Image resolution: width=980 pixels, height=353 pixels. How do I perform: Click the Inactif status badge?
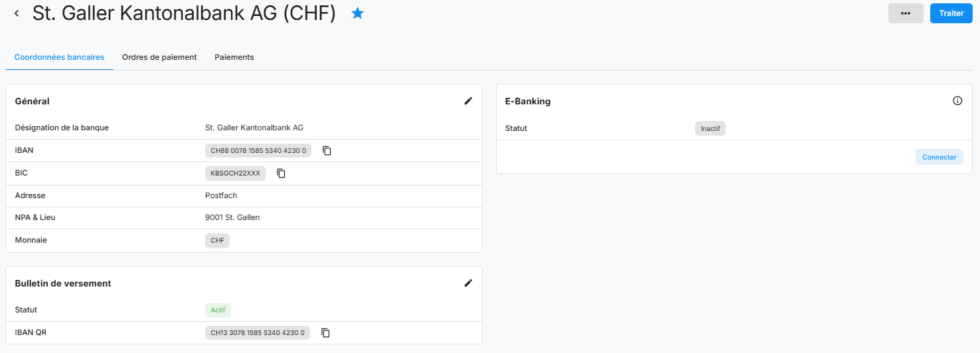[710, 128]
